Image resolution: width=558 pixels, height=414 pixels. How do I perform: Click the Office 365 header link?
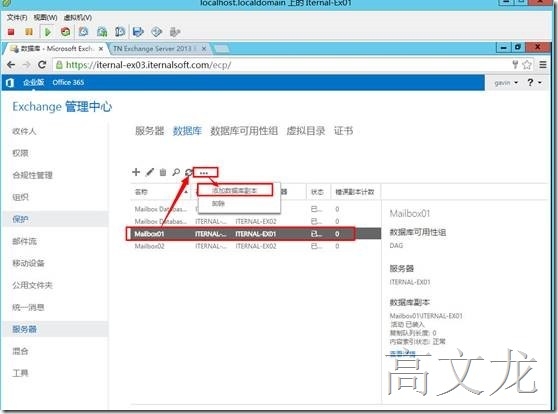pos(68,83)
